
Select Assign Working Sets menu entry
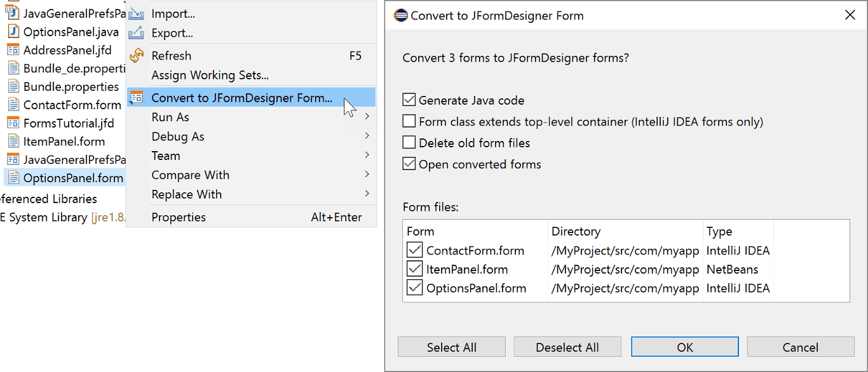(x=210, y=76)
